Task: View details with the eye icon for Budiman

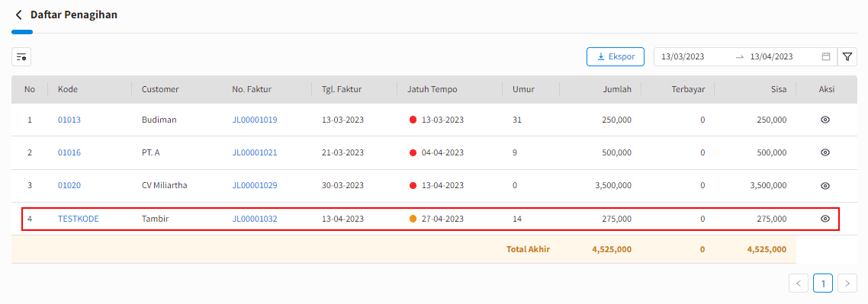Action: click(825, 120)
